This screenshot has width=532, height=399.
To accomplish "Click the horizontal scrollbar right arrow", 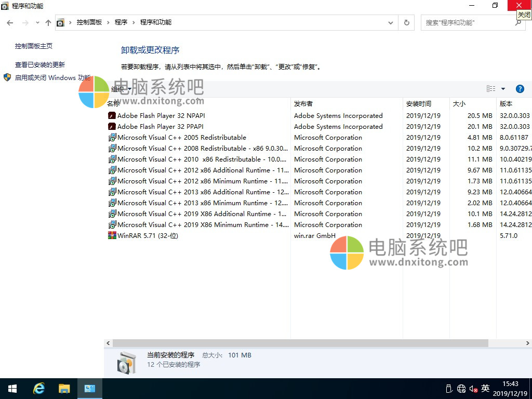I will (x=528, y=343).
